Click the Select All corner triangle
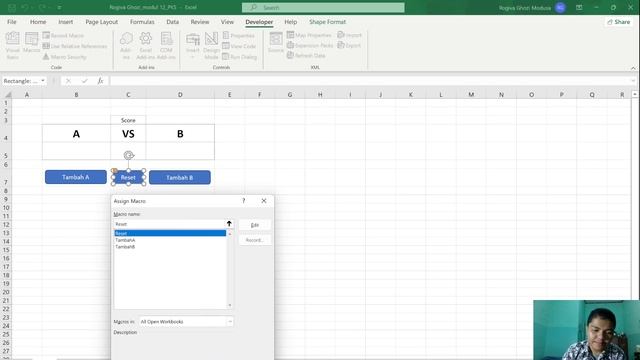This screenshot has height=360, width=640. coord(7,95)
